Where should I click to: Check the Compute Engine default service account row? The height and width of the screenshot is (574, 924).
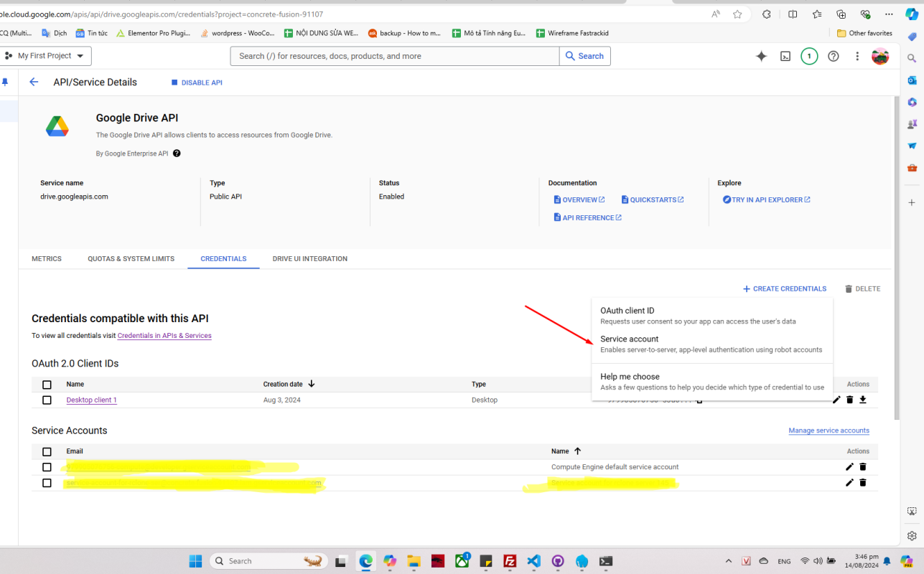pos(47,467)
